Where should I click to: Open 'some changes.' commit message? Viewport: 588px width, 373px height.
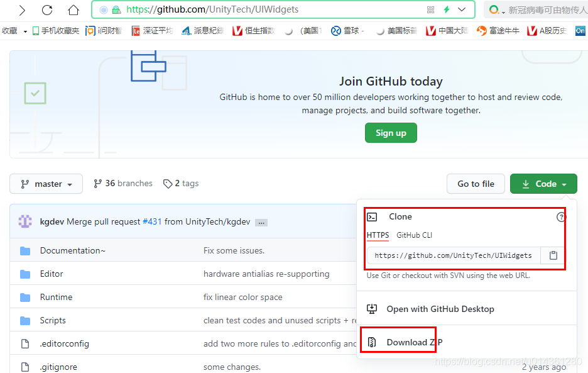(x=232, y=367)
